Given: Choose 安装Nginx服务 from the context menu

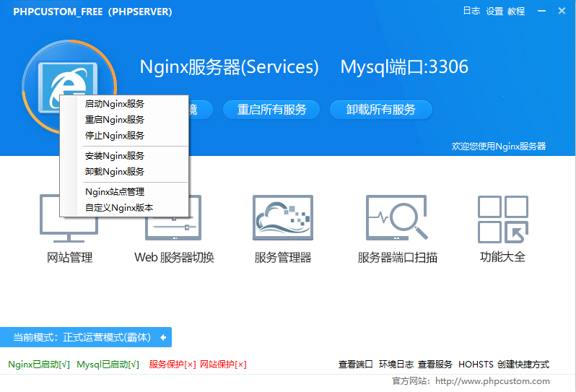Looking at the screenshot, I should pos(124,156).
